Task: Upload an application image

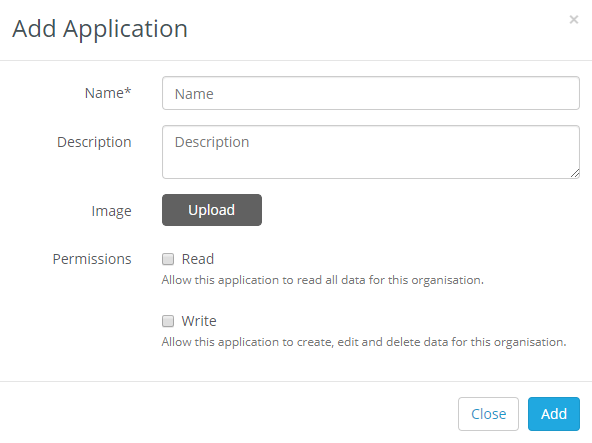Action: click(x=212, y=210)
